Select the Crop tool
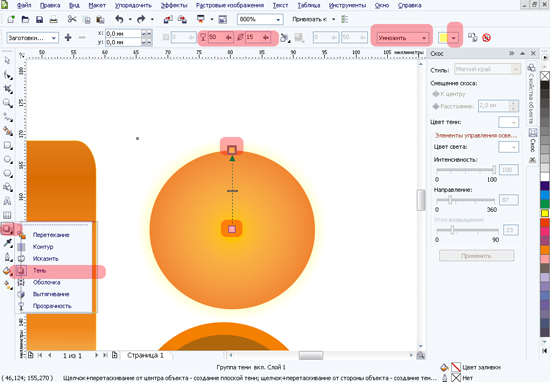This screenshot has width=550, height=382. click(x=7, y=89)
